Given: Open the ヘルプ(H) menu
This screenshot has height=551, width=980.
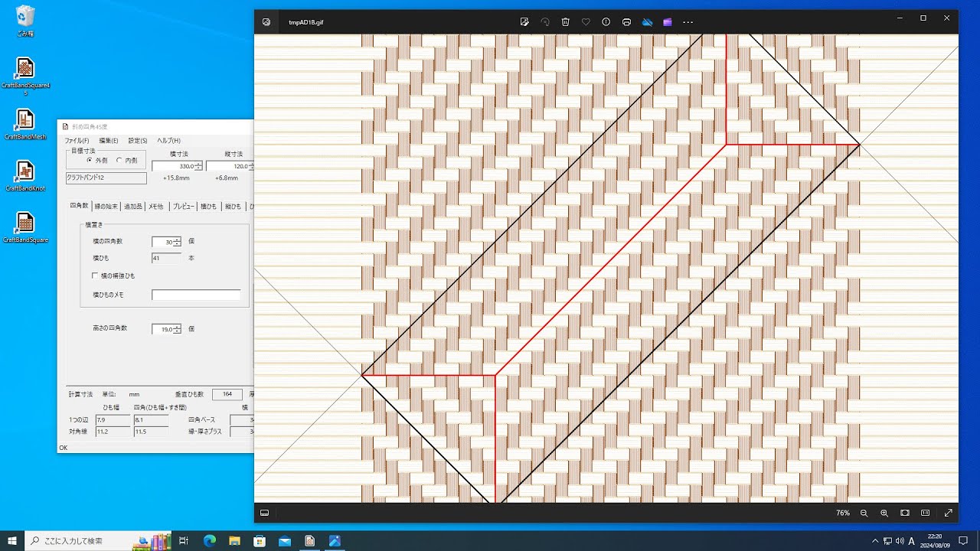Looking at the screenshot, I should point(168,141).
